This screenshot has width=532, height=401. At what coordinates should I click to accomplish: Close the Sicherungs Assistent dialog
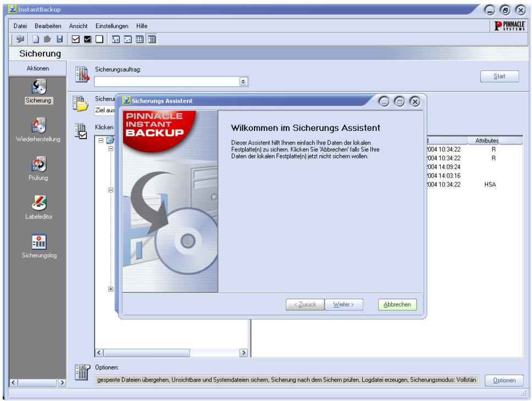tap(414, 101)
